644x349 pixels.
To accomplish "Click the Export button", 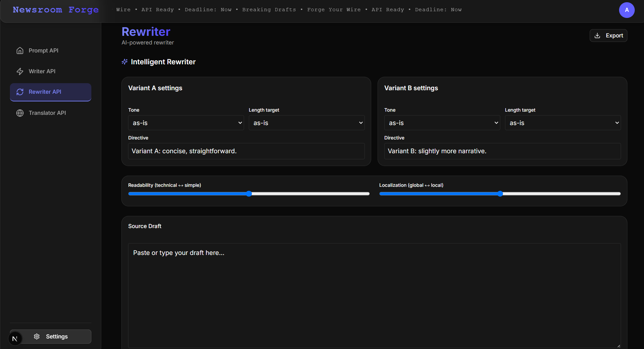I will (x=608, y=36).
